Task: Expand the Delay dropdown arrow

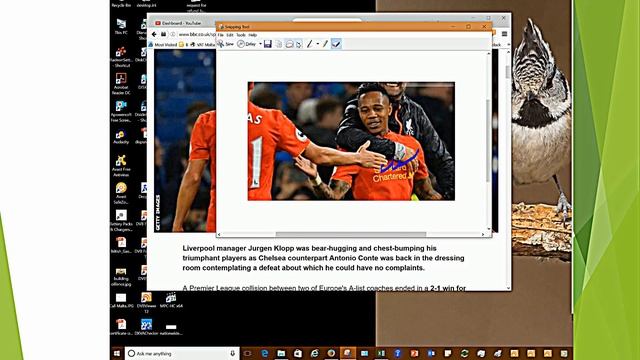Action: (260, 44)
